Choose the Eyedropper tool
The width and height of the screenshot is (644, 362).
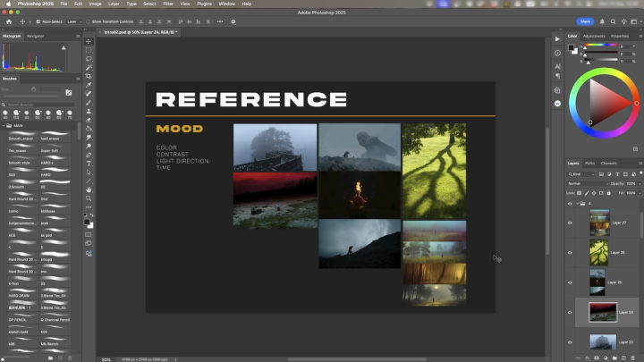point(89,85)
